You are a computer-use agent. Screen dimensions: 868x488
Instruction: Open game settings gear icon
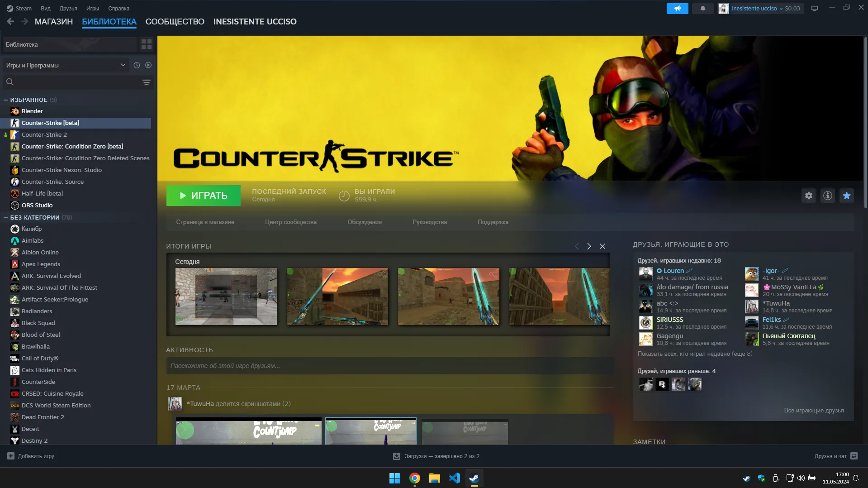808,196
